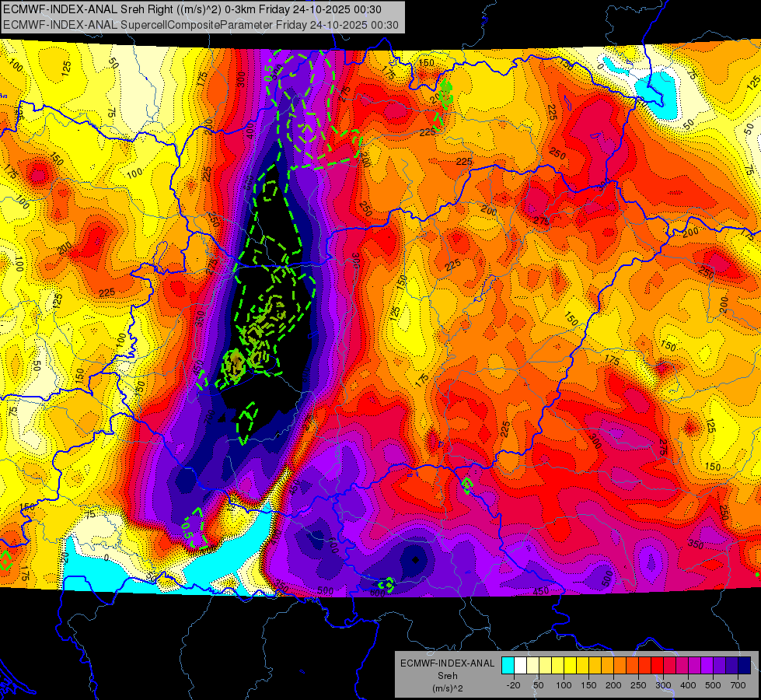Click the darkest navy swatch ending the legend

point(745,666)
